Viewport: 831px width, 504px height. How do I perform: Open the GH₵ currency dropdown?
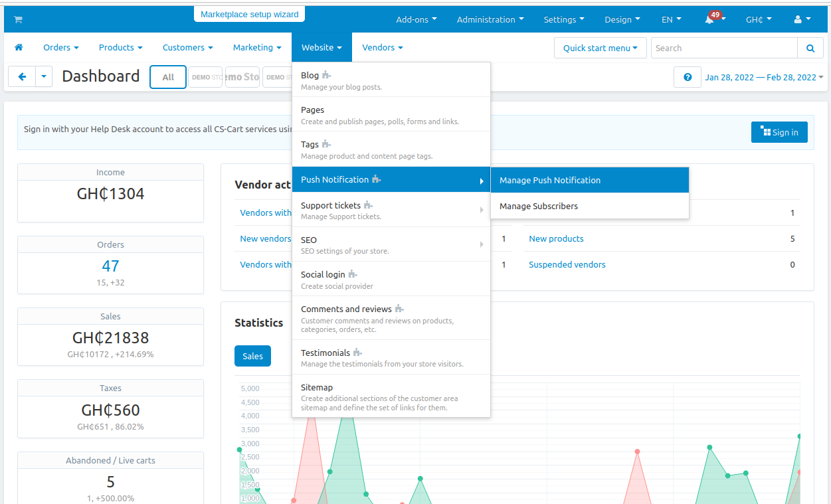[758, 19]
